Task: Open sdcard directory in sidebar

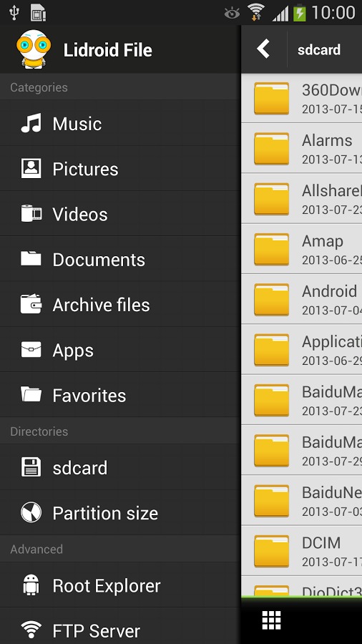Action: click(x=120, y=467)
